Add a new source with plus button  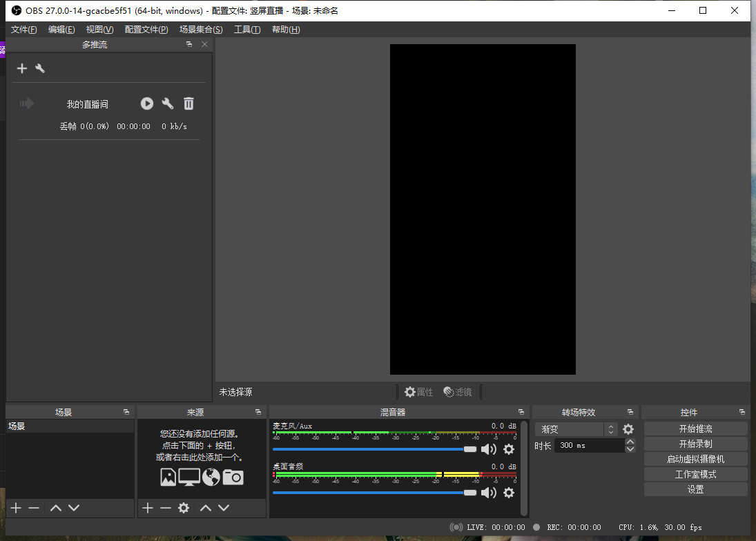click(x=147, y=508)
